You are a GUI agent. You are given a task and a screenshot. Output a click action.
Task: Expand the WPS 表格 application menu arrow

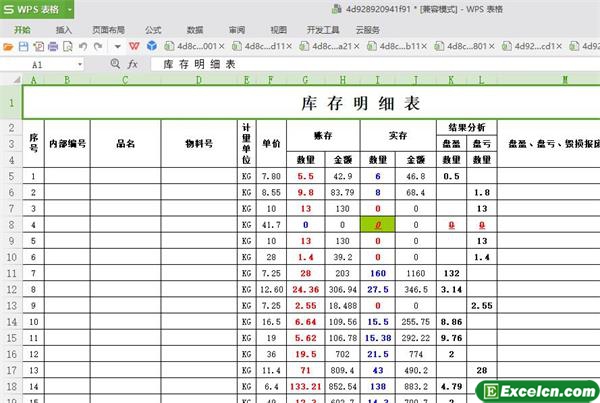pyautogui.click(x=70, y=10)
